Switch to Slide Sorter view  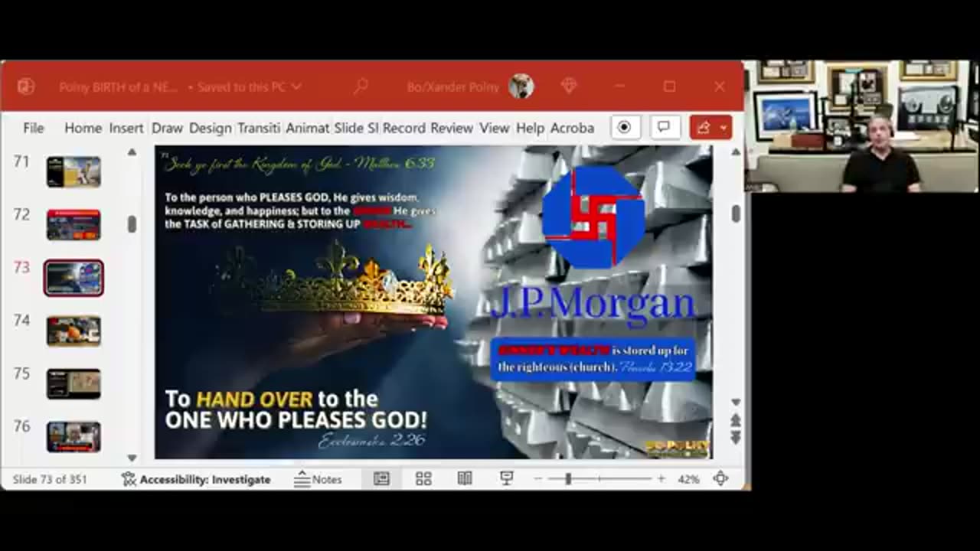click(x=423, y=479)
